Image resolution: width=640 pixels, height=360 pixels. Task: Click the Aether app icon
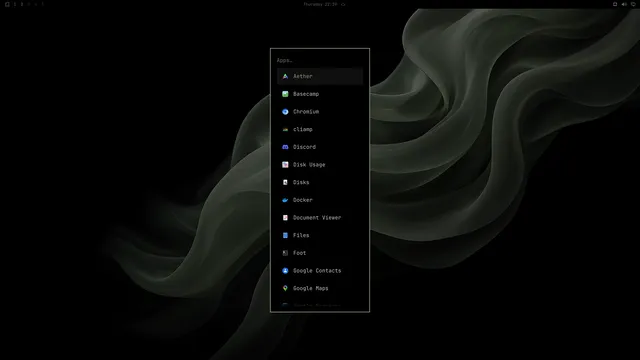(285, 76)
